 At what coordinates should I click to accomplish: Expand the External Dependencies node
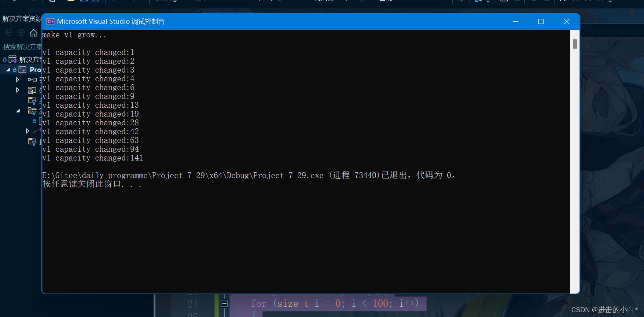(x=18, y=90)
